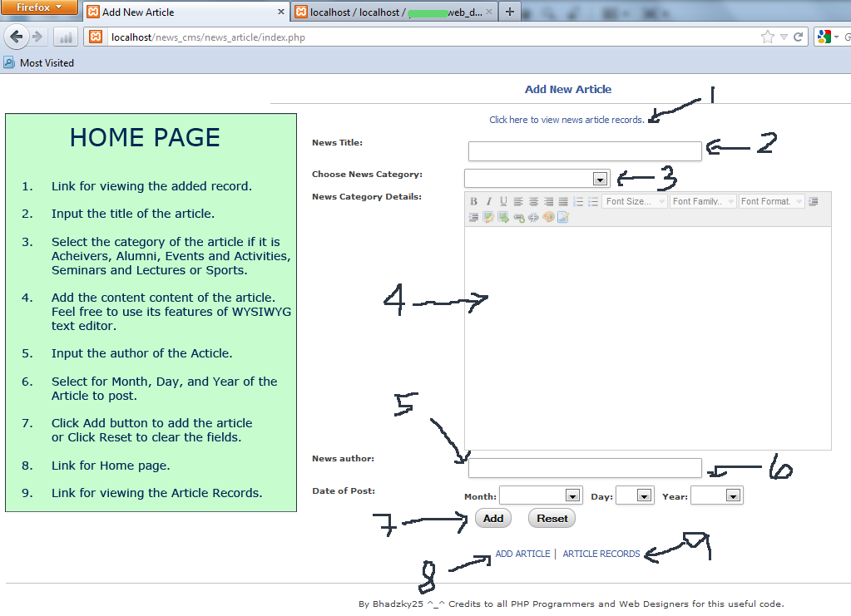Click the browser address bar URL
The image size is (851, 616).
(209, 37)
